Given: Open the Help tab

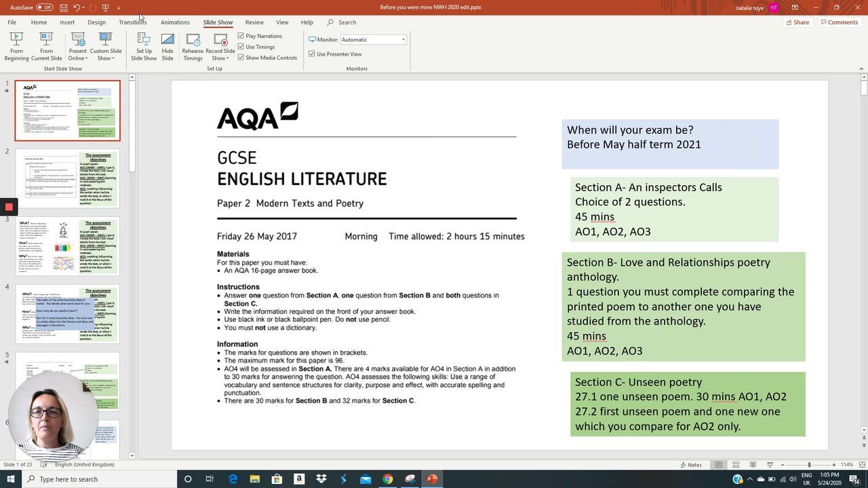Looking at the screenshot, I should coord(307,22).
